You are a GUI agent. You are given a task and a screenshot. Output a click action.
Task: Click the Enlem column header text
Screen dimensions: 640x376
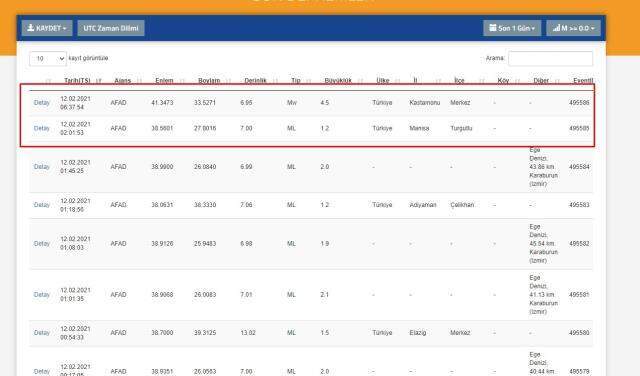[164, 81]
